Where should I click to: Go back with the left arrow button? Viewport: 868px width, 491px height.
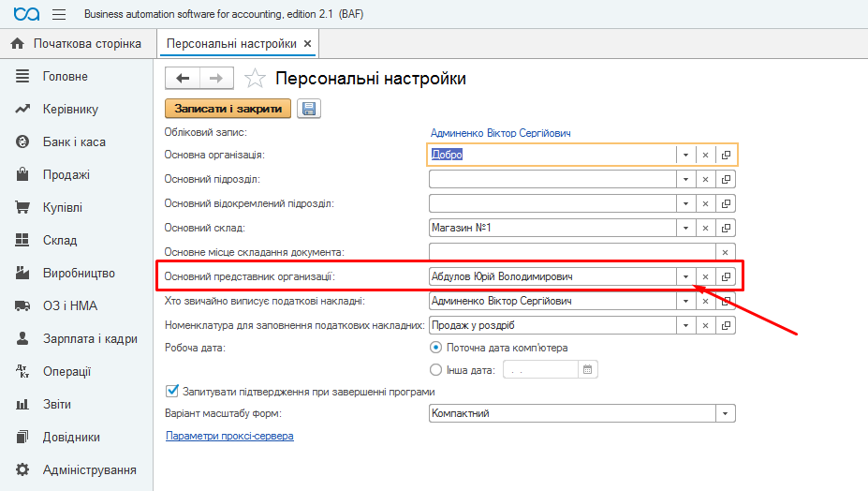[183, 78]
